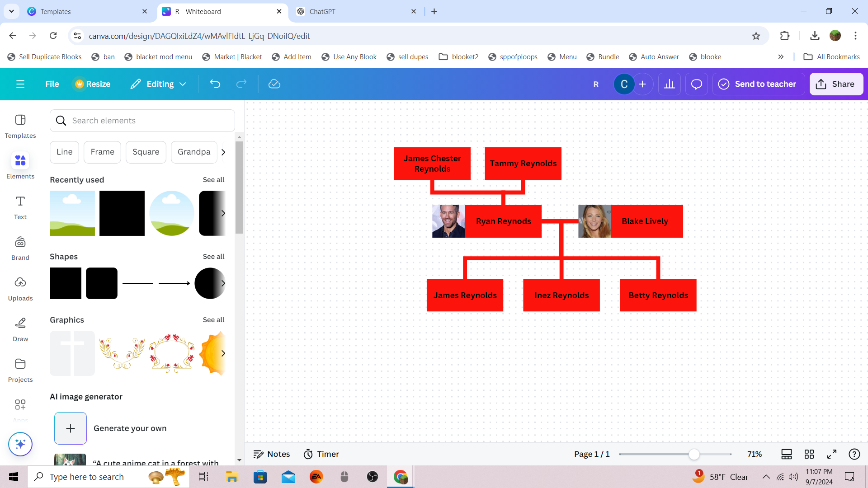Open the File menu
This screenshot has height=488, width=868.
point(52,84)
